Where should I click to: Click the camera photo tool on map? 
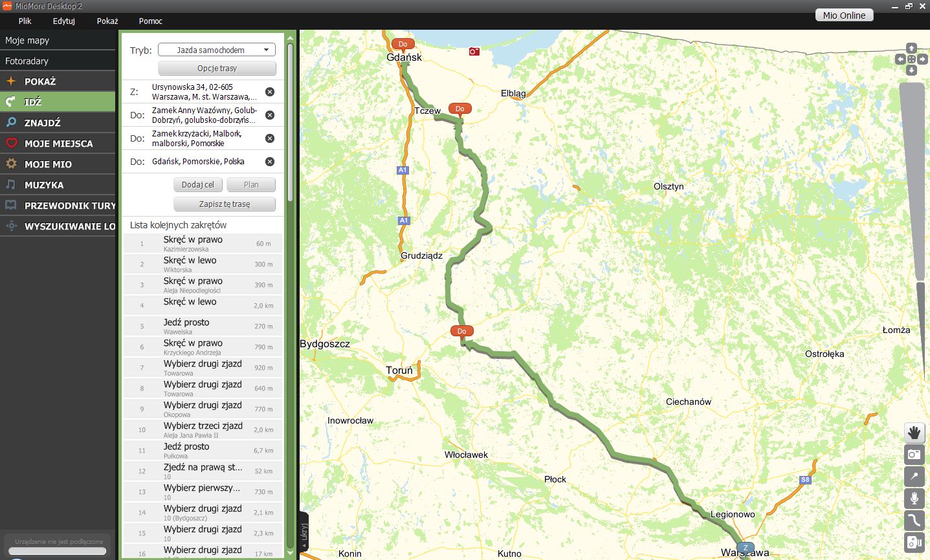914,455
